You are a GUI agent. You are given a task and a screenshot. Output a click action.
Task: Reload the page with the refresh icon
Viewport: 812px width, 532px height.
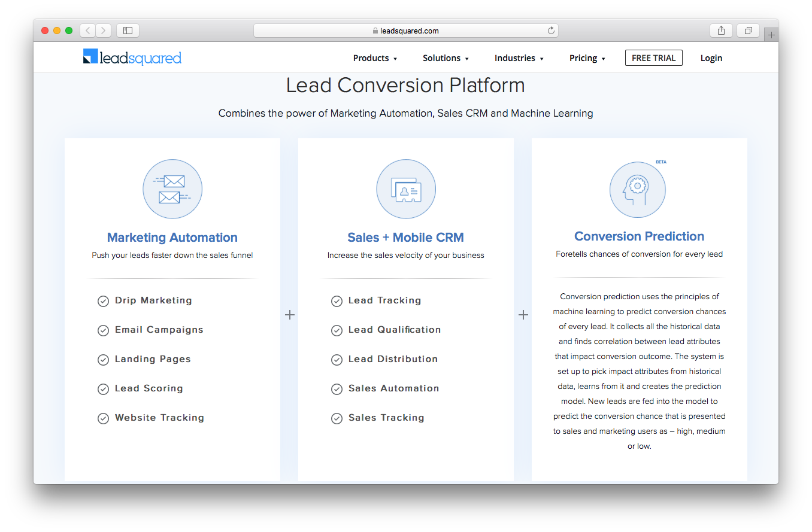551,31
